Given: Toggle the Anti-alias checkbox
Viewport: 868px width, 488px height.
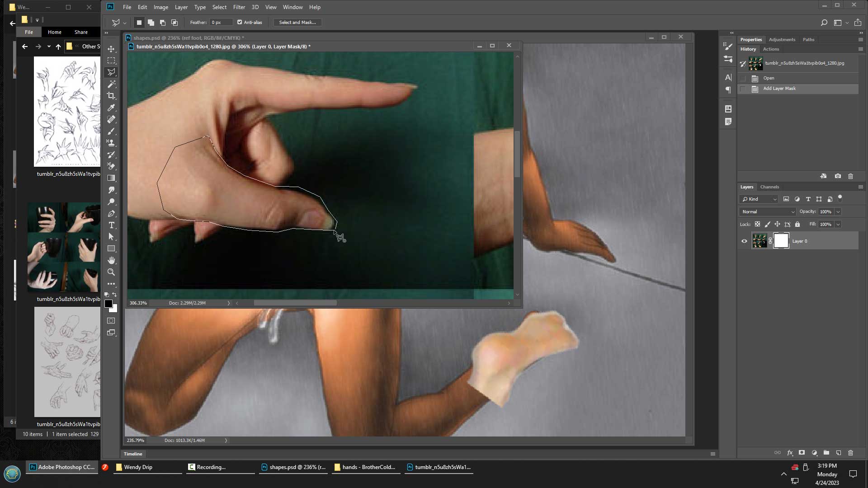Looking at the screenshot, I should click(x=240, y=22).
